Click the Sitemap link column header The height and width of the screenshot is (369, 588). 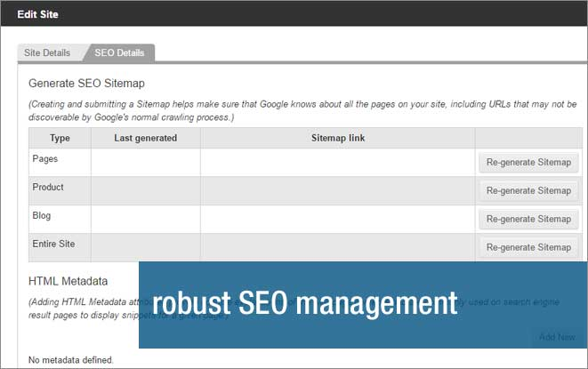click(338, 138)
